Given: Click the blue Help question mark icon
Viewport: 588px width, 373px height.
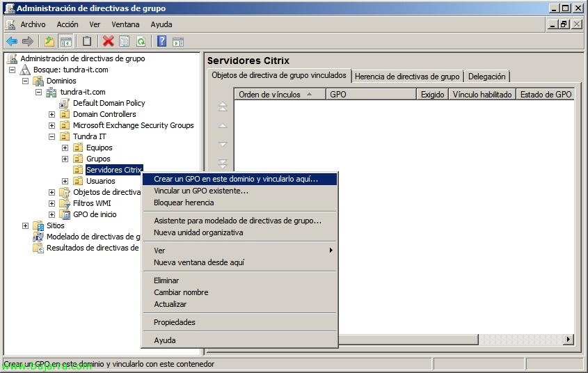Looking at the screenshot, I should 161,41.
